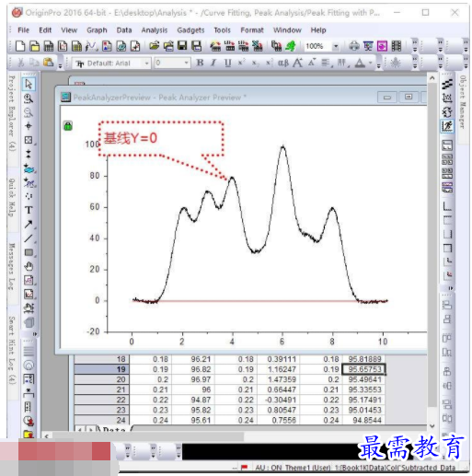
Task: Open the Window menu
Action: [x=287, y=30]
